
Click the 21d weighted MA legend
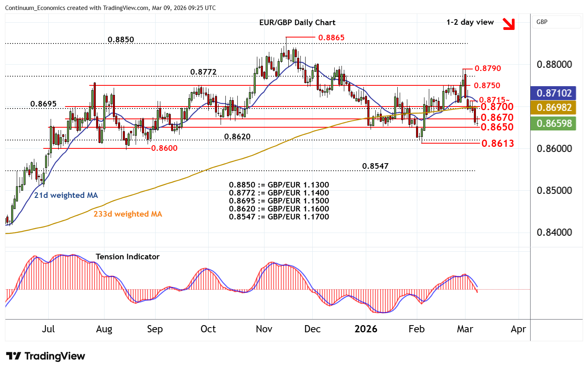66,195
